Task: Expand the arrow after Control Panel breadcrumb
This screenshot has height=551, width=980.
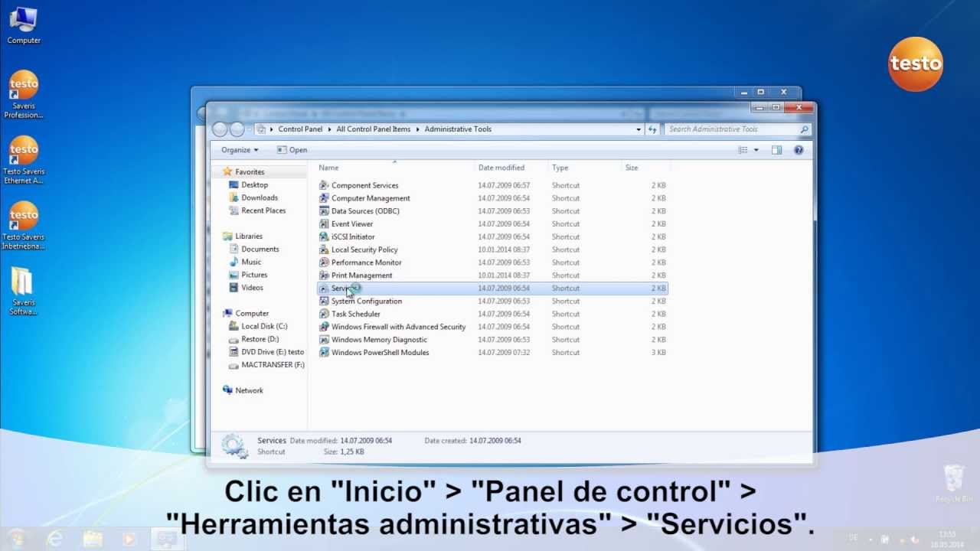Action: point(330,129)
